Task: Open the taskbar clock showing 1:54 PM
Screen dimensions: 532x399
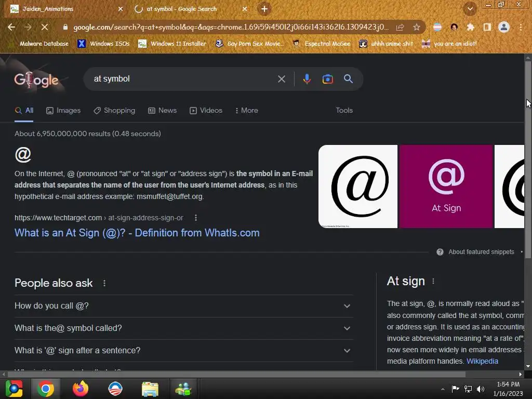Action: (x=508, y=389)
